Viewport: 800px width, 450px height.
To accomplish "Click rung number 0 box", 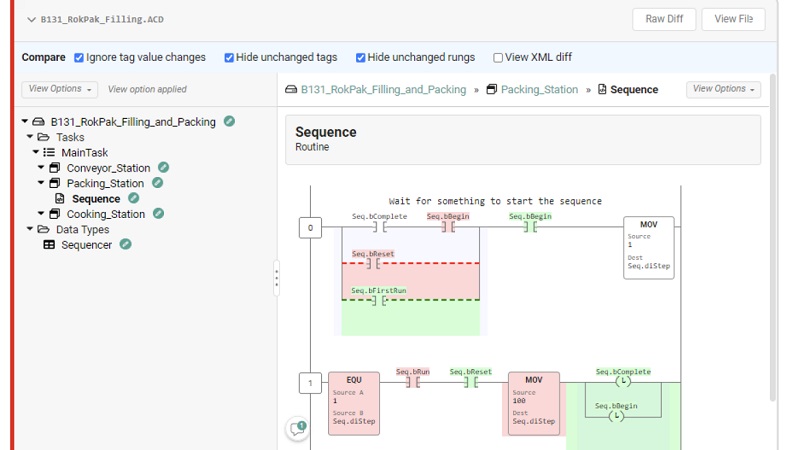I will click(310, 228).
